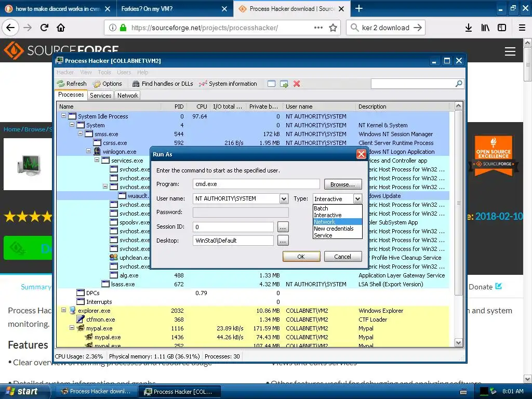The width and height of the screenshot is (532, 399).
Task: Click Browse button in Run As
Action: click(x=343, y=184)
